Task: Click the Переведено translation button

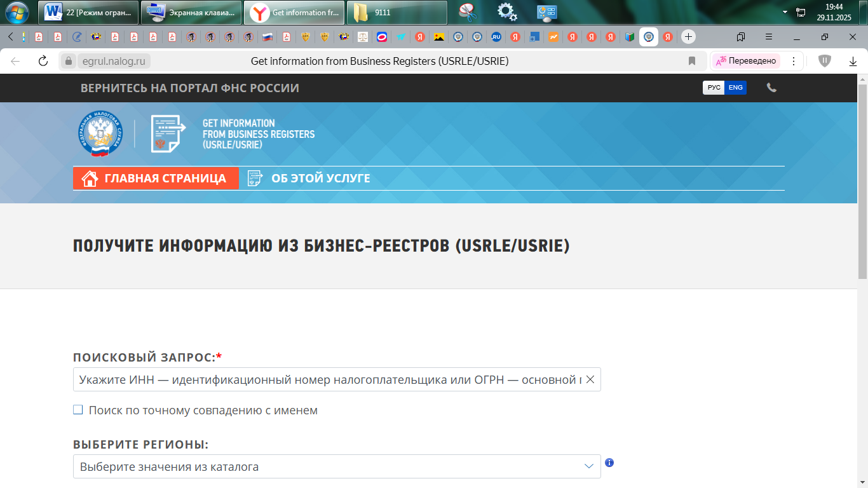Action: click(x=746, y=61)
